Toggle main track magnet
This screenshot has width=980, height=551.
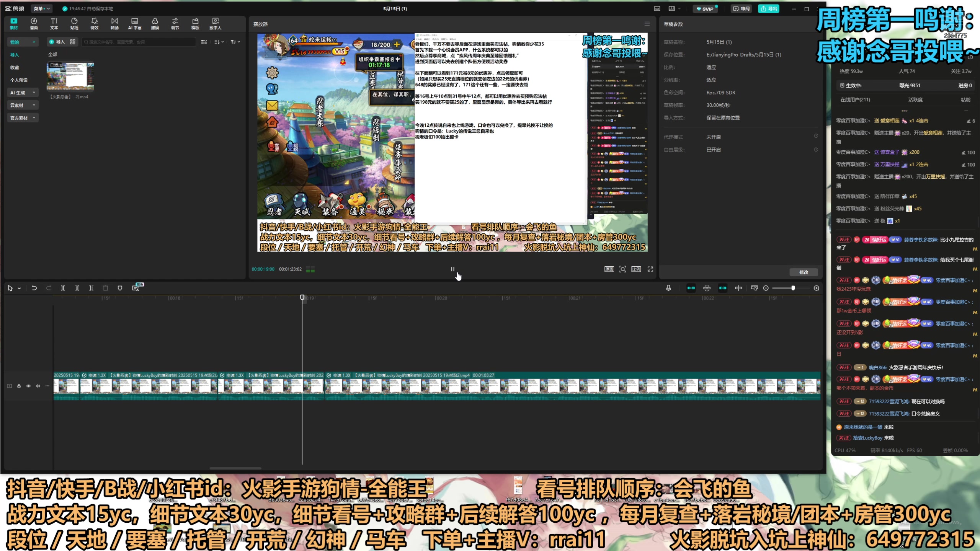click(x=691, y=288)
